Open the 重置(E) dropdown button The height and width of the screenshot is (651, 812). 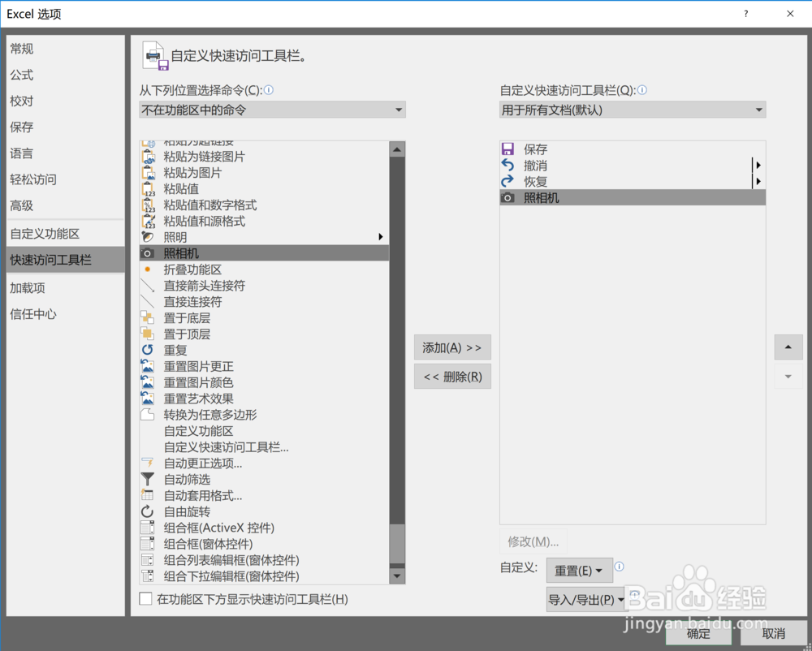(x=580, y=571)
